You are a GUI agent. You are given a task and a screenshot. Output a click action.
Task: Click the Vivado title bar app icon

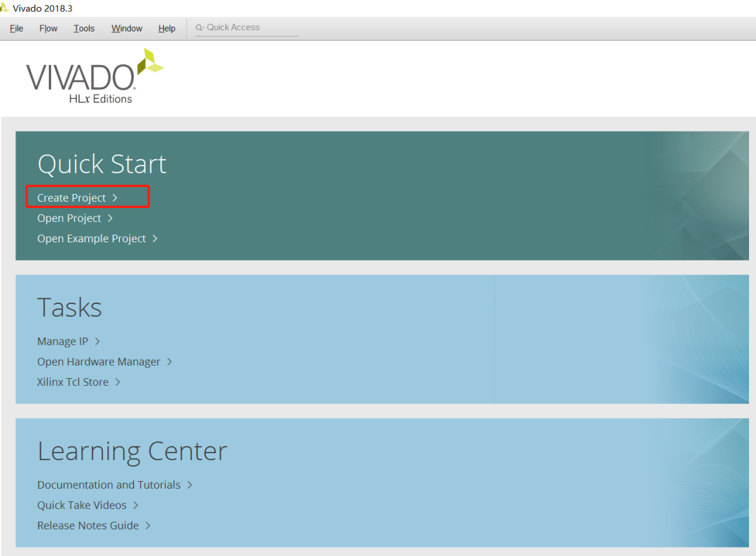(4, 8)
